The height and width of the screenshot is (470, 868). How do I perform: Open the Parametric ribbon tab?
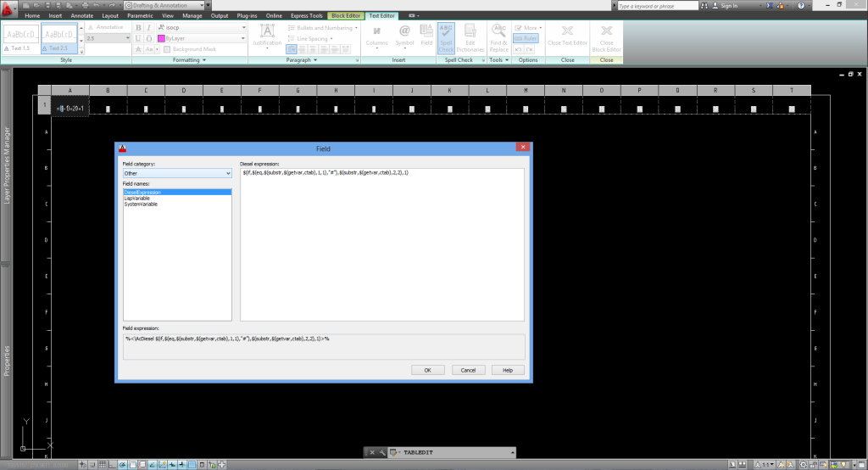[x=140, y=15]
